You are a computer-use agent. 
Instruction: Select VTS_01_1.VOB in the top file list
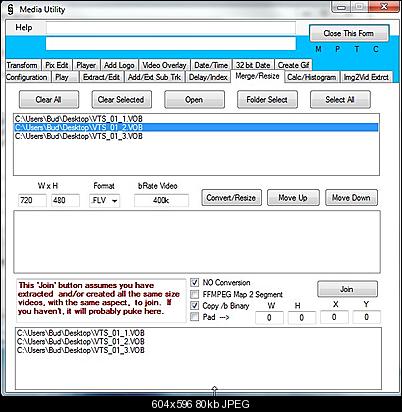[x=196, y=119]
